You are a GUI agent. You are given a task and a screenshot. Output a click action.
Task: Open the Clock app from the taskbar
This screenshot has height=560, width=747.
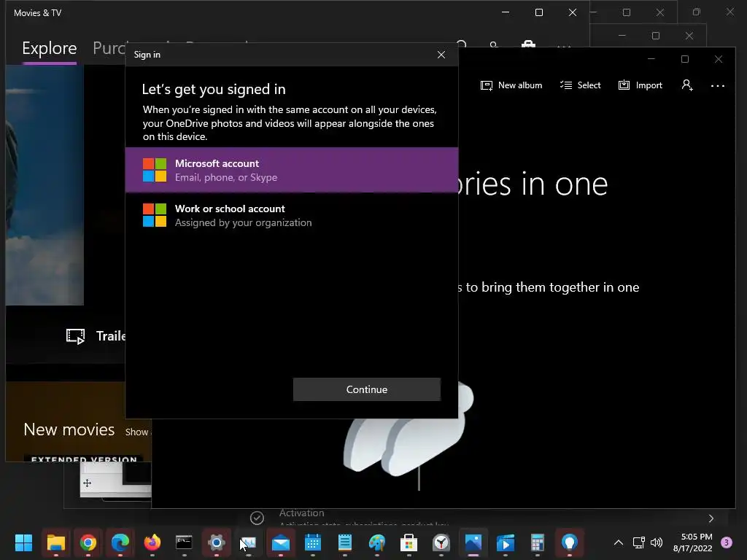tap(441, 542)
